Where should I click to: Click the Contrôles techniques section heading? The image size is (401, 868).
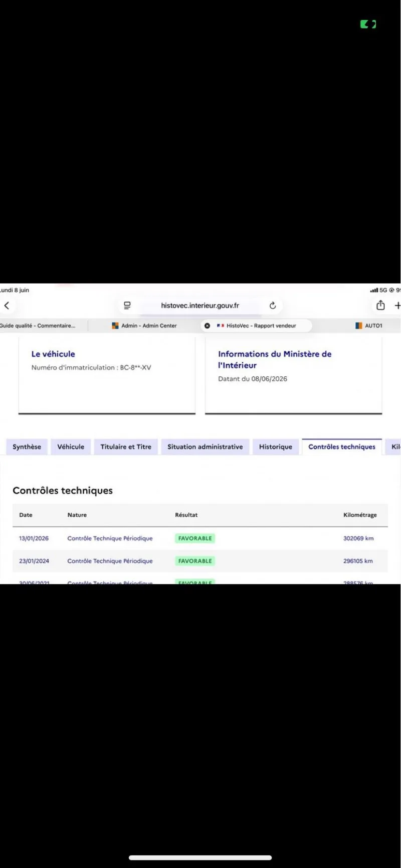[x=63, y=490]
